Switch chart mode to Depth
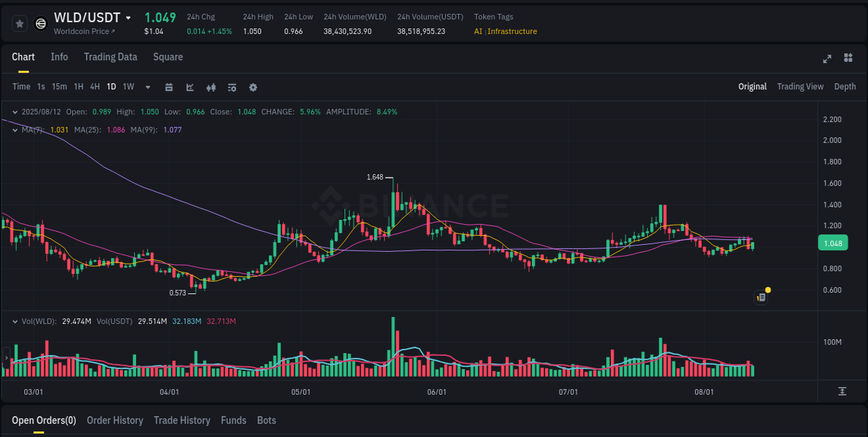 (844, 87)
